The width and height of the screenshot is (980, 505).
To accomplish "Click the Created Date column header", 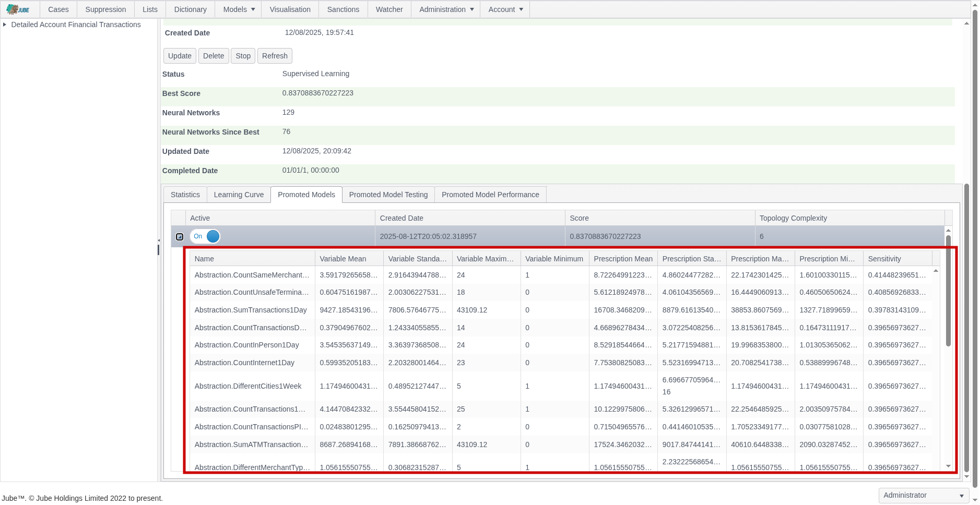I will 470,218.
